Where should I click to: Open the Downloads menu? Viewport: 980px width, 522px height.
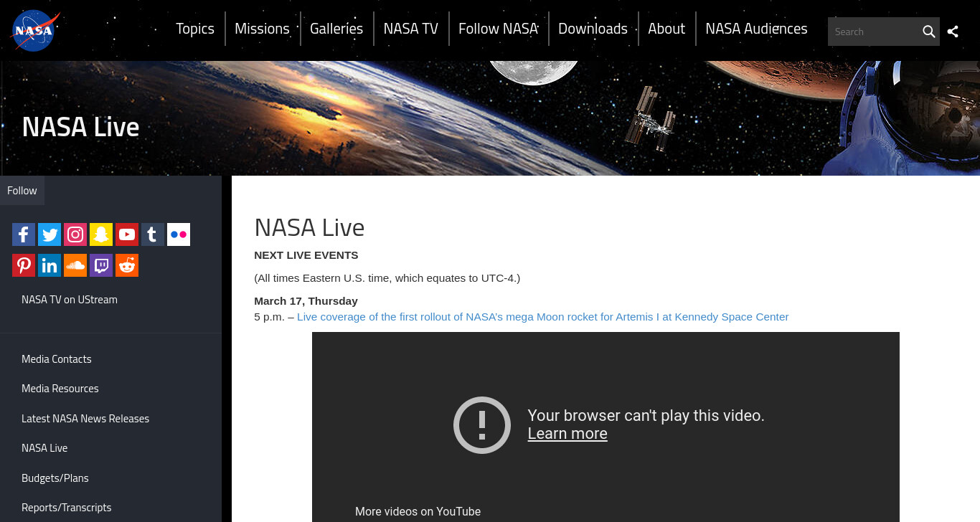click(593, 29)
